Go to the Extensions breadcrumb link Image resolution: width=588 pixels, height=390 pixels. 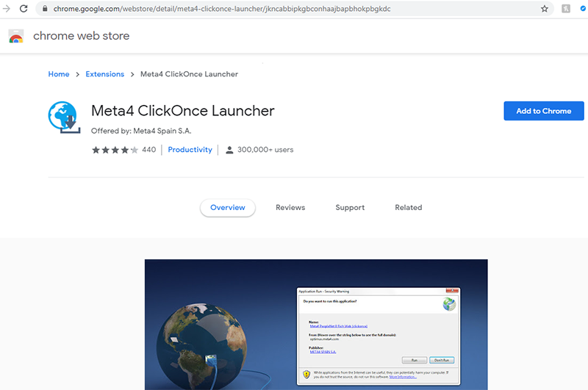[105, 74]
